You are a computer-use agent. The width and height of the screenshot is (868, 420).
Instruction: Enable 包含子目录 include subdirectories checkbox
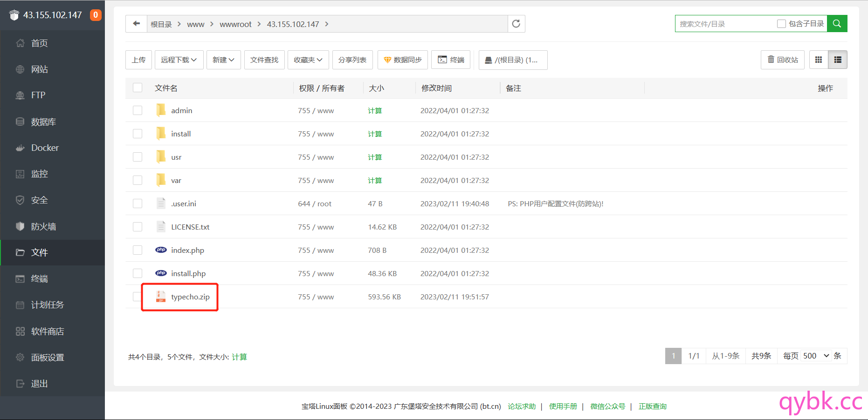(x=782, y=24)
